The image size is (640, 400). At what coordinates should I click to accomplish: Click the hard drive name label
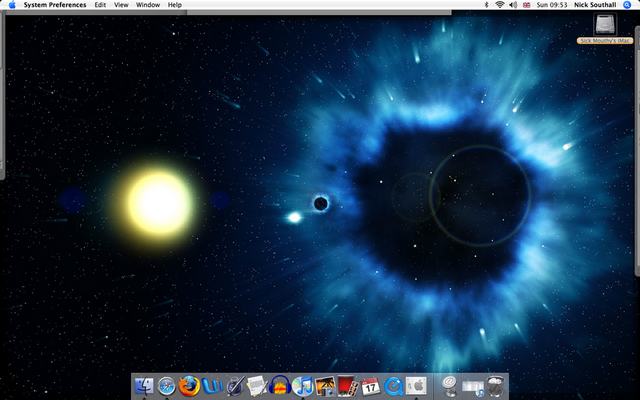click(605, 41)
